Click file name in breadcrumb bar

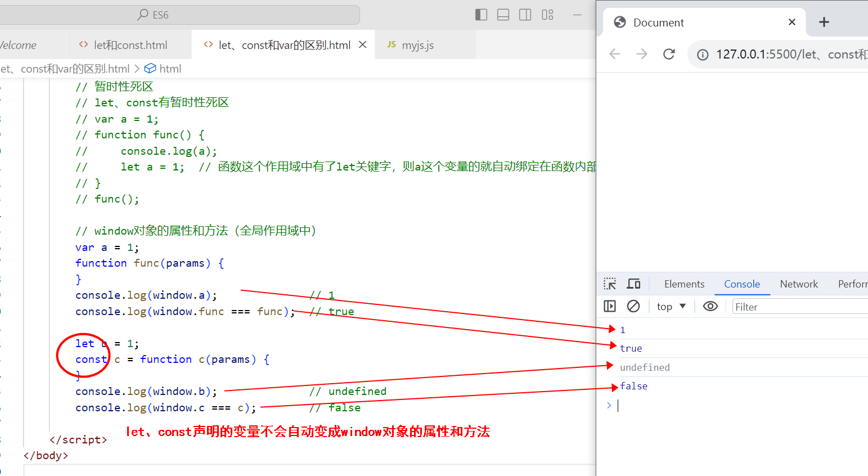click(65, 69)
